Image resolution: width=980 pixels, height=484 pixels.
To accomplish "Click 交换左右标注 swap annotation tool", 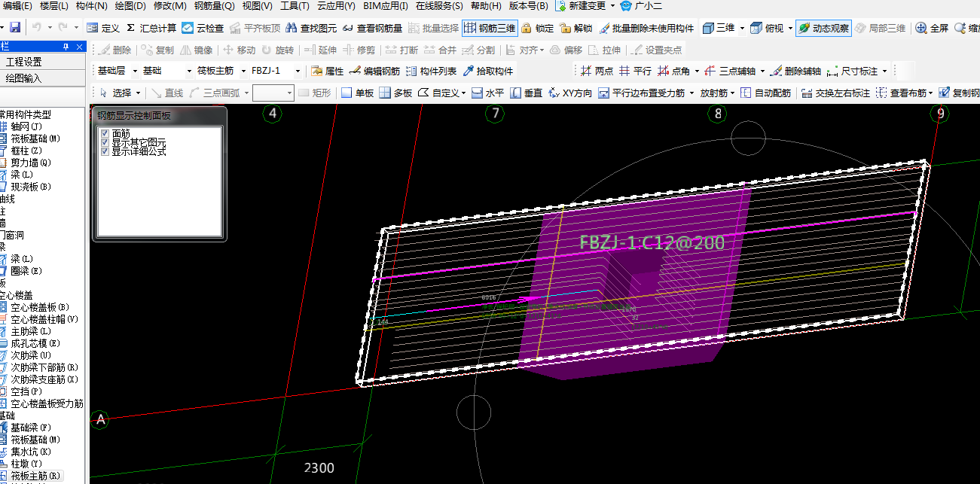I will point(835,93).
